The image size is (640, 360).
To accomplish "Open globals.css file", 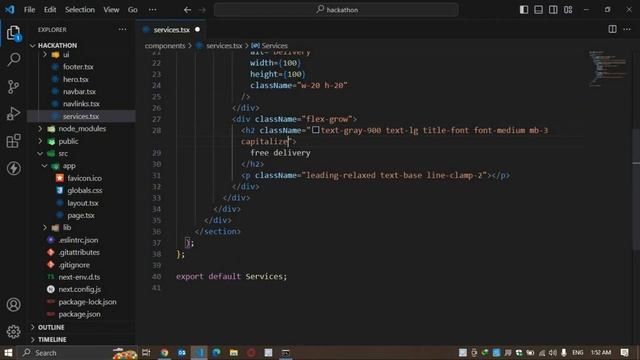I will point(84,190).
